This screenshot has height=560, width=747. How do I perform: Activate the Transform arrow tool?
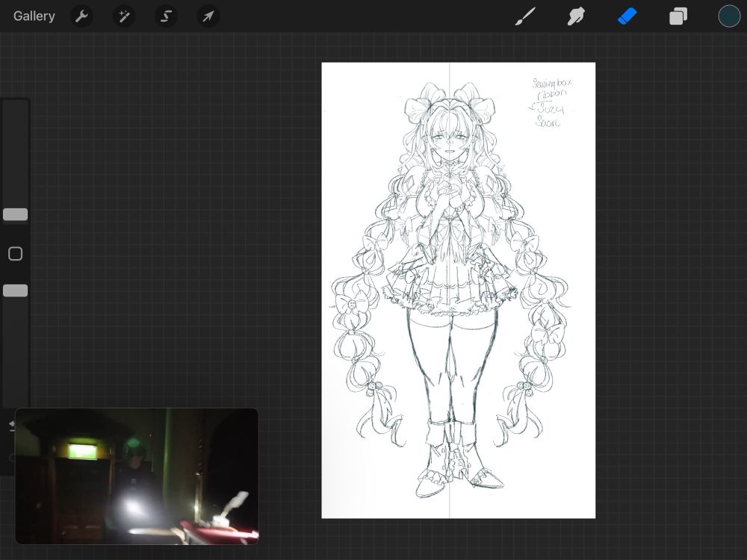tap(208, 16)
